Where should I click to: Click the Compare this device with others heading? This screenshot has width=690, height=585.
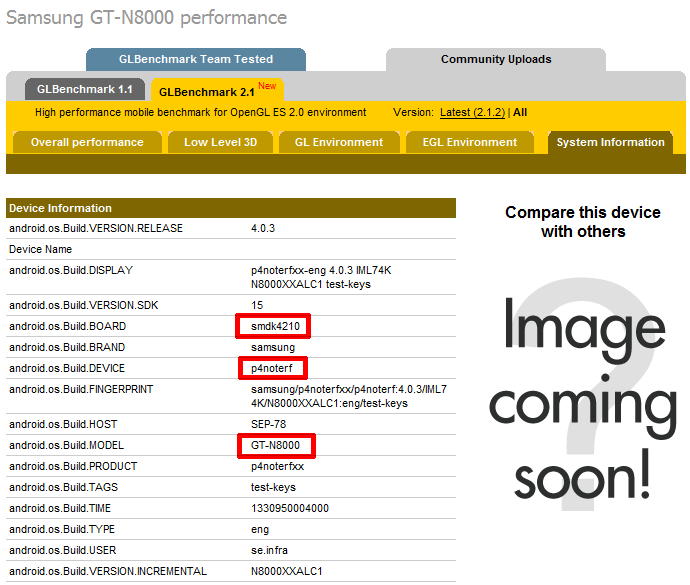pos(583,222)
